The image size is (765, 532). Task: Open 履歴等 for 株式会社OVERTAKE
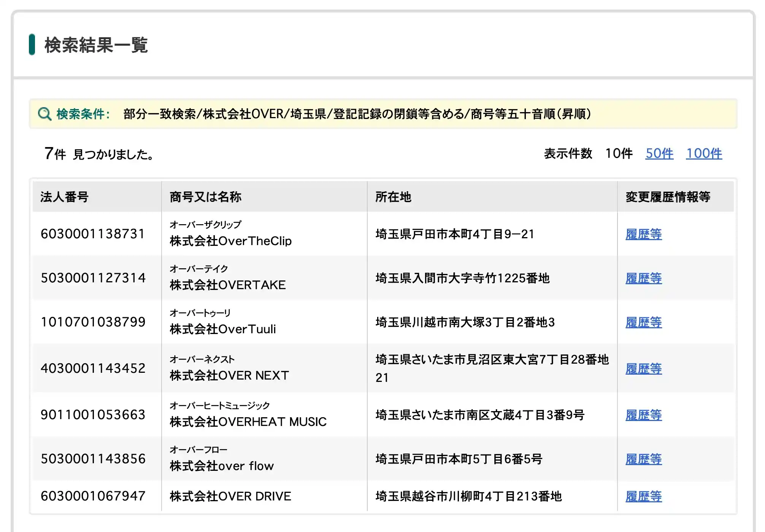(x=643, y=278)
